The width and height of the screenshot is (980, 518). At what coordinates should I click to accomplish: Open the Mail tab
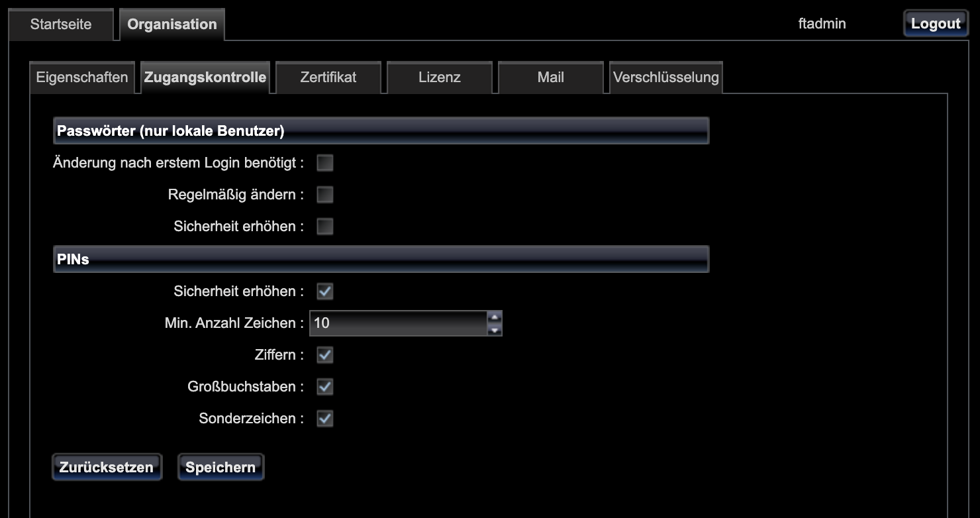pos(550,78)
